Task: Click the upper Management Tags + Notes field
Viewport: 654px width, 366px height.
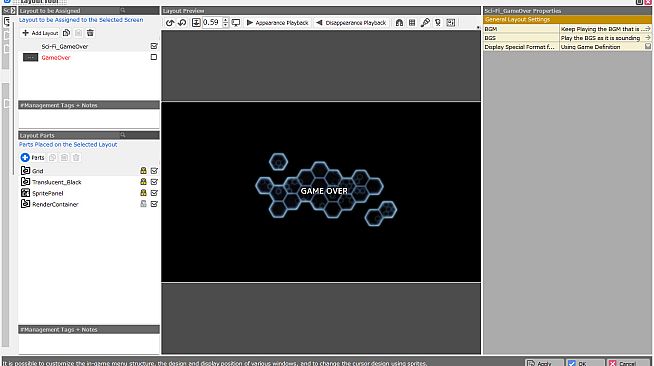Action: [89, 119]
